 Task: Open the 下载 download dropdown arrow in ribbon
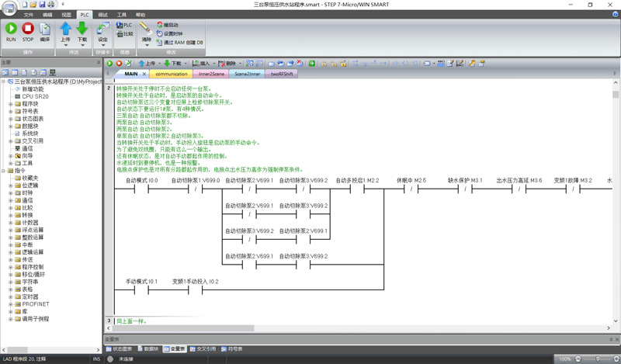82,45
